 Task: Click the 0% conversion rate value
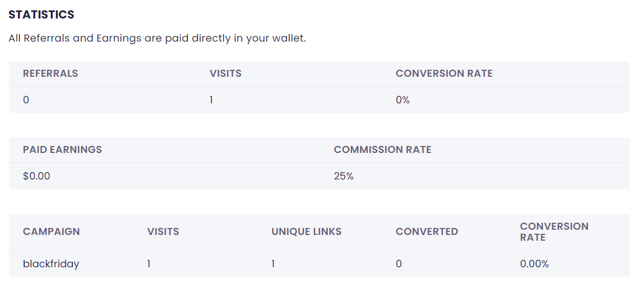click(x=402, y=100)
